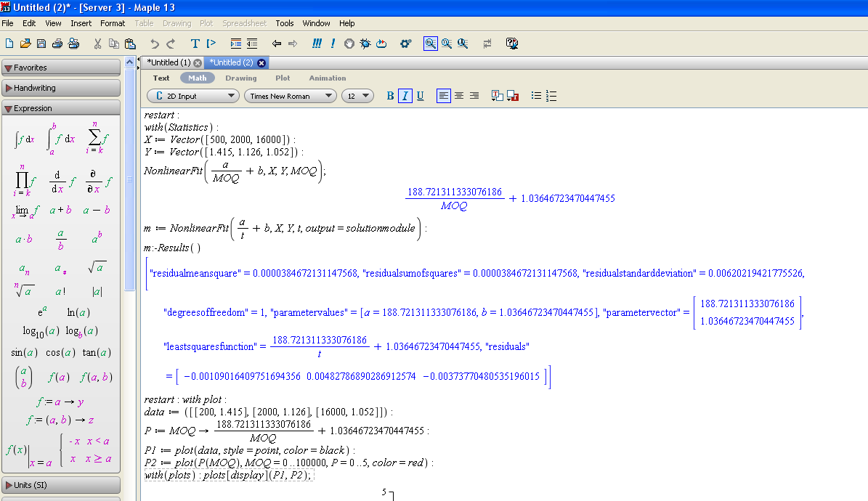Close the Untitled (2) tab
The height and width of the screenshot is (501, 868).
(261, 63)
